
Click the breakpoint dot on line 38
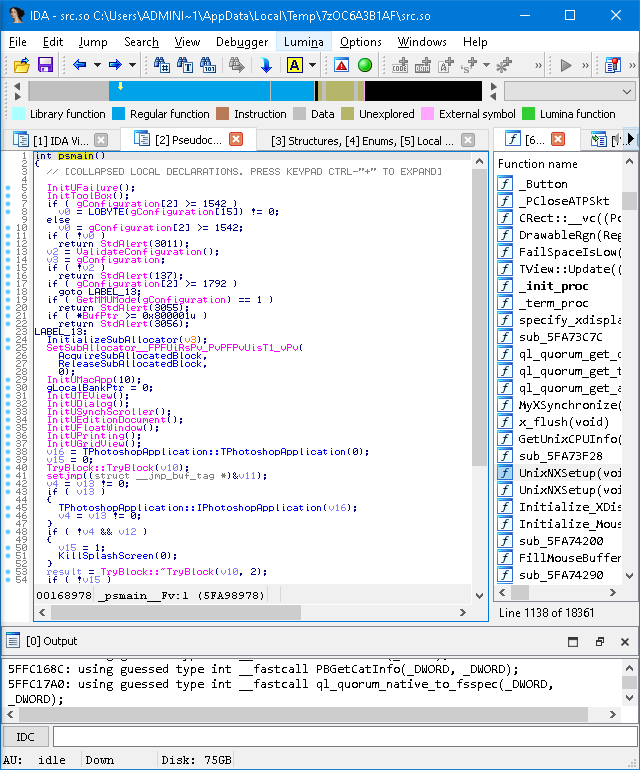point(8,452)
